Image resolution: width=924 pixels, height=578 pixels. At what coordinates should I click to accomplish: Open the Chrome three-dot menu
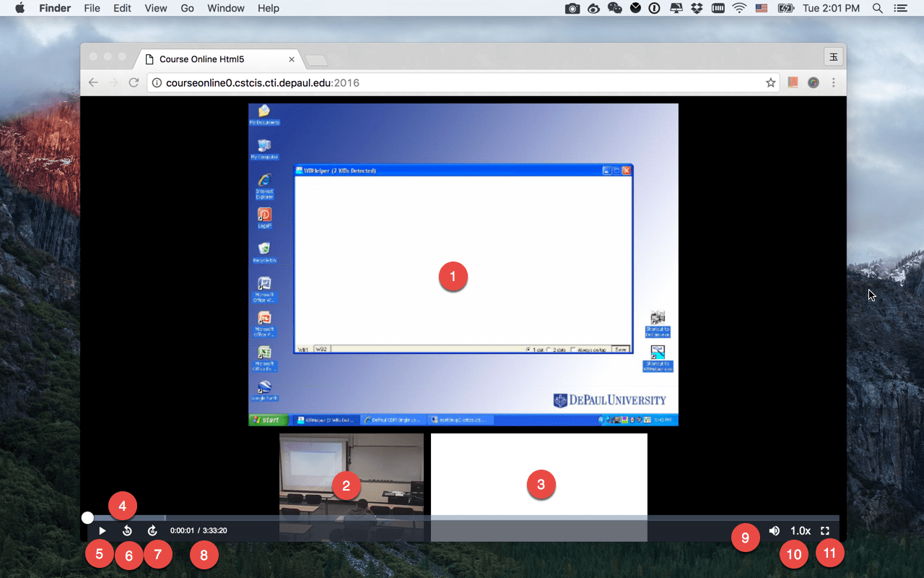[834, 82]
